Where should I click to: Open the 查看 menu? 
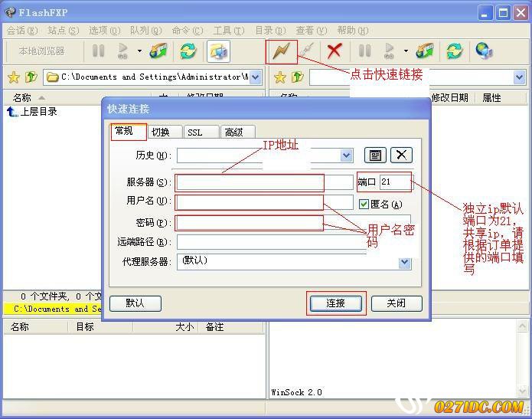coord(312,31)
